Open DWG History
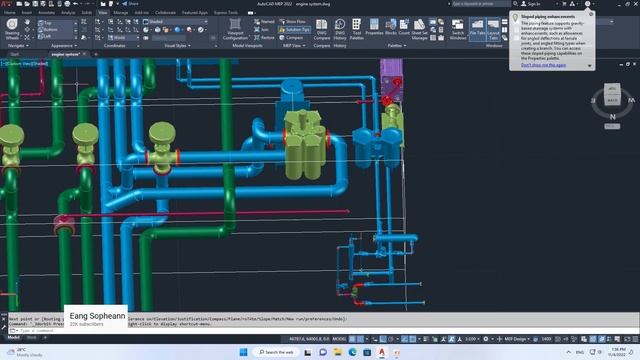 pos(340,29)
